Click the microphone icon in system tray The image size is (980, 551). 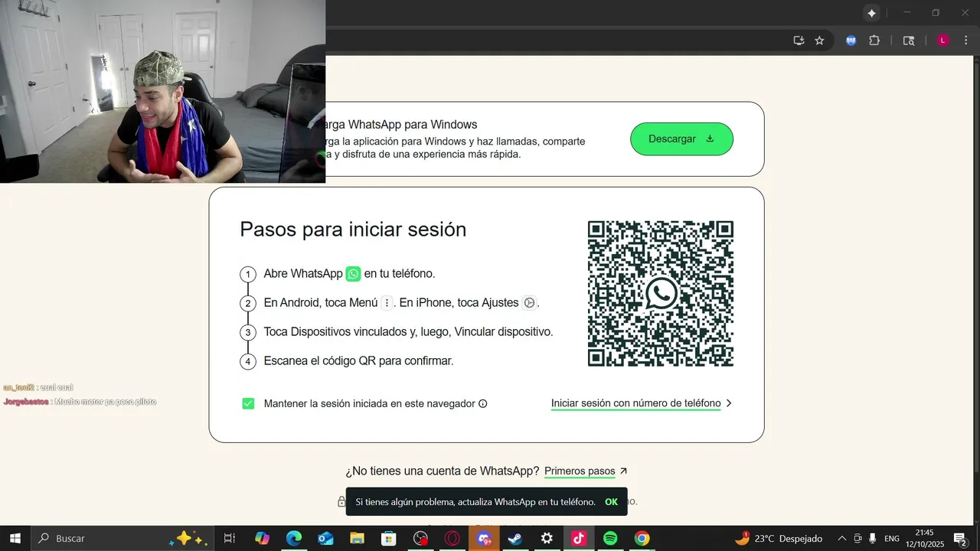click(873, 539)
